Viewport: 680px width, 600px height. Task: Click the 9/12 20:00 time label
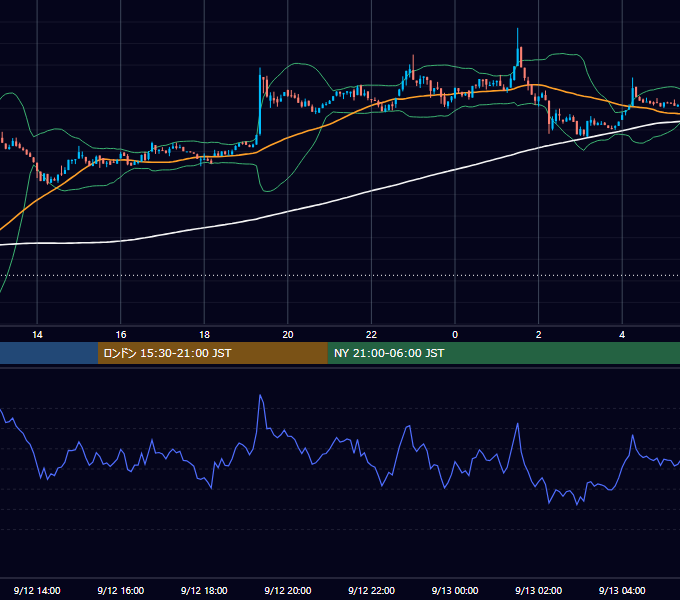[x=288, y=590]
